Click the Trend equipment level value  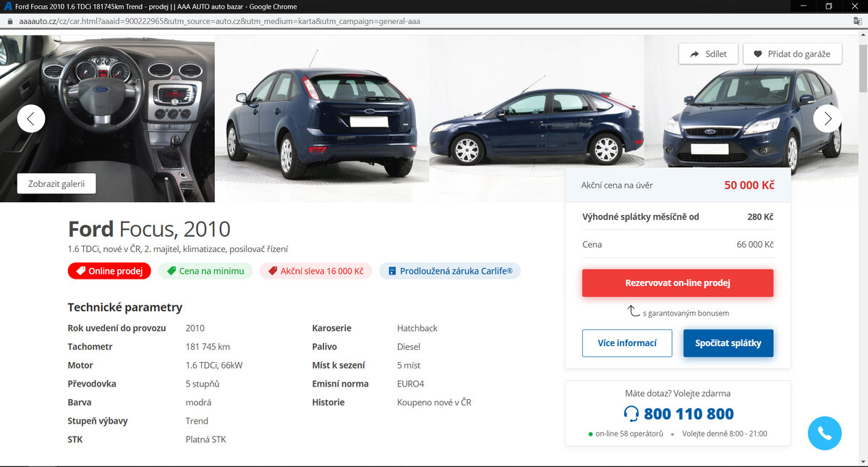point(197,421)
